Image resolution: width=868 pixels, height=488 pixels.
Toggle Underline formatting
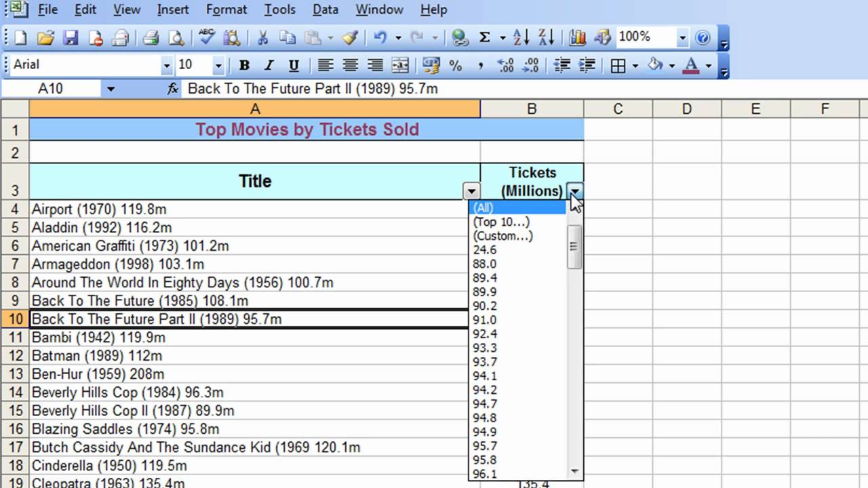(294, 66)
